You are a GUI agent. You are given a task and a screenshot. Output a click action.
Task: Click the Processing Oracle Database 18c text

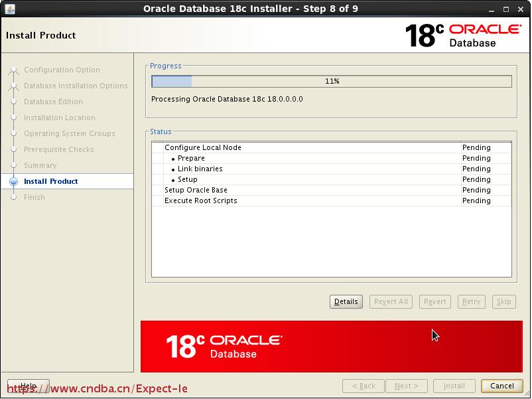(x=227, y=99)
